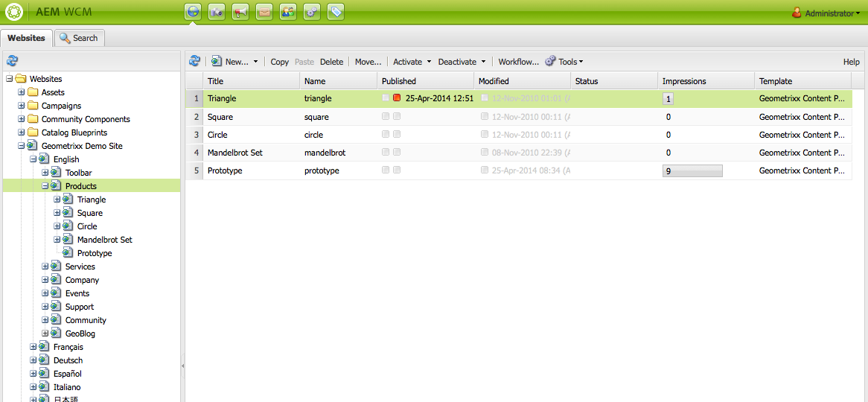This screenshot has width=868, height=402.
Task: Click the Prototype impressions bar showing 9
Action: click(692, 171)
